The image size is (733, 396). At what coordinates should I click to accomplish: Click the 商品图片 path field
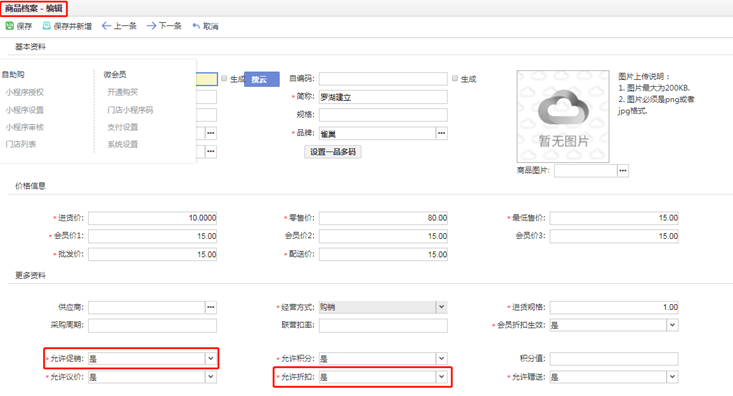point(586,171)
